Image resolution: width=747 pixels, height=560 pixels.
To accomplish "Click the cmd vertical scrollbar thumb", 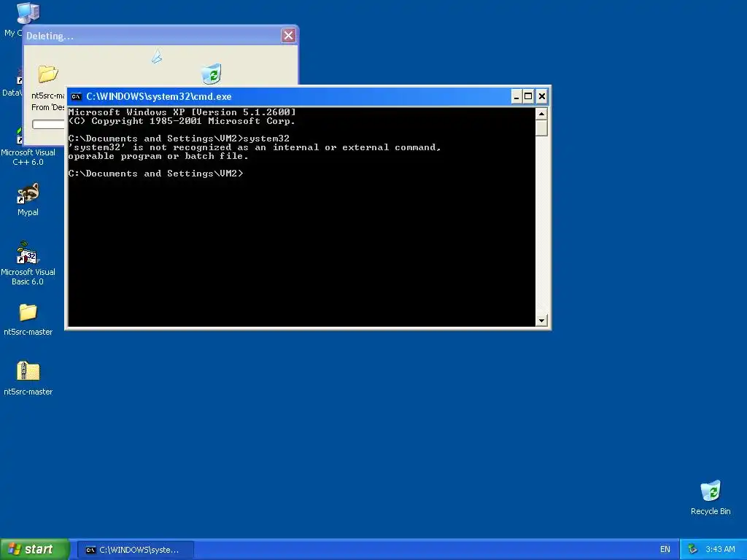I will (541, 128).
